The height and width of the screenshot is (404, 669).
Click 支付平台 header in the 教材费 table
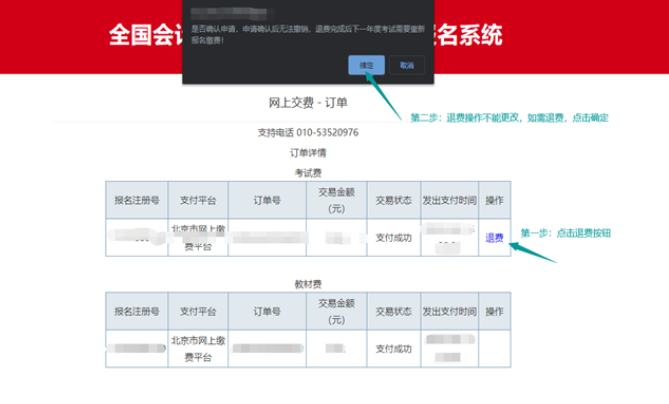(197, 312)
